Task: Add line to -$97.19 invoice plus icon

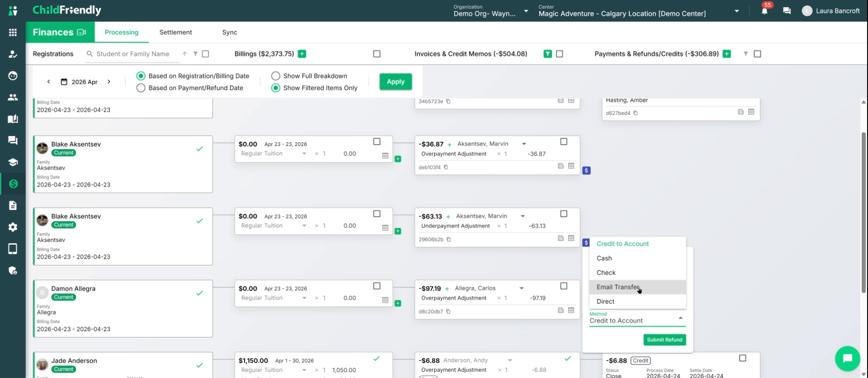Action: [447, 289]
